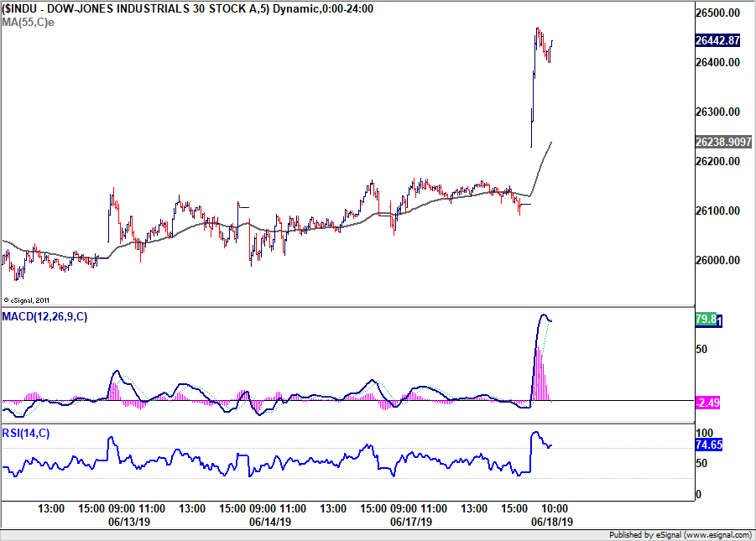
Task: Click the current price label 26442.87
Action: click(717, 40)
